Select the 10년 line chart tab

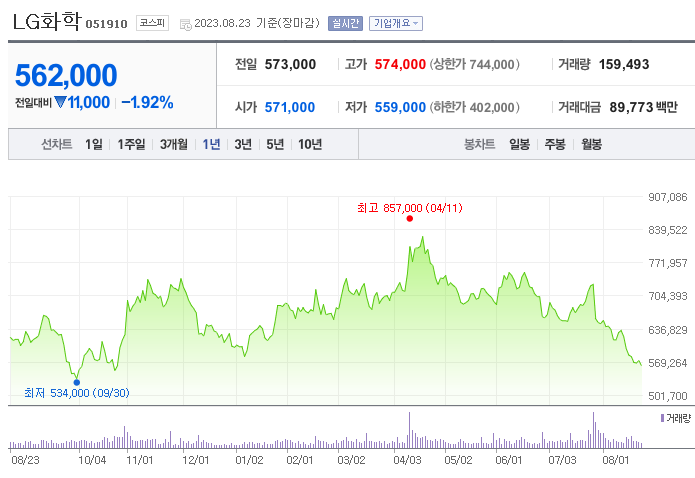[310, 144]
